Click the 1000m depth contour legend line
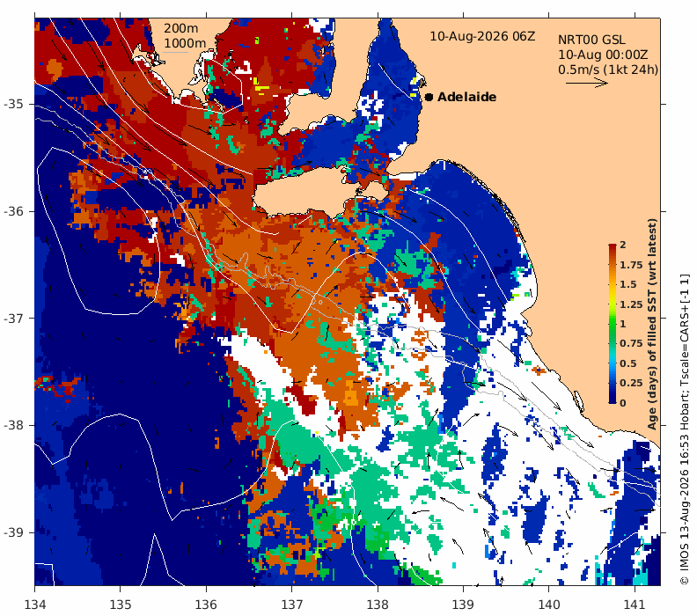The image size is (697, 616). point(175,53)
